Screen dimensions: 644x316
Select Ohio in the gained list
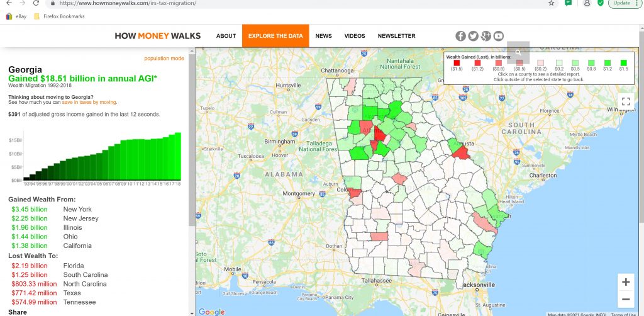pyautogui.click(x=70, y=236)
